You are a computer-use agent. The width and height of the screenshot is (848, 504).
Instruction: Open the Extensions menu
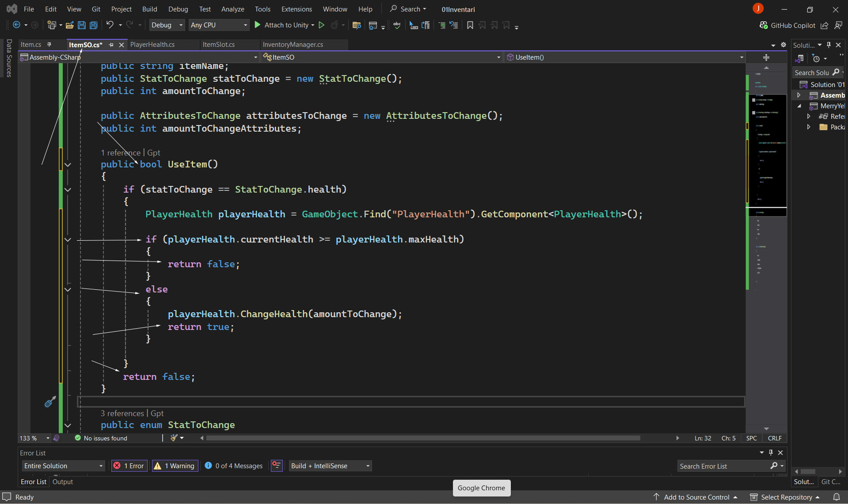pyautogui.click(x=296, y=9)
